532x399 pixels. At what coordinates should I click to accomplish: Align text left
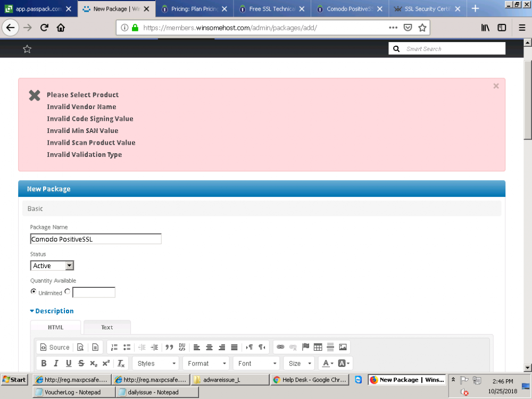pos(197,347)
